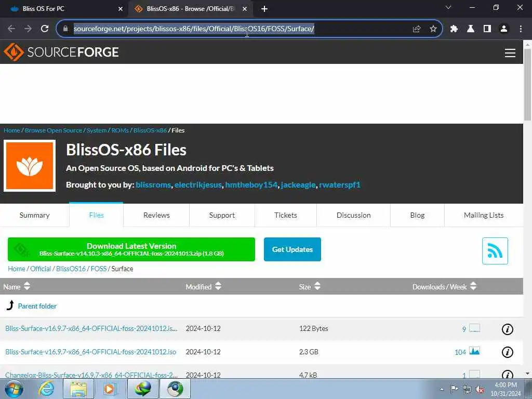Click the padlock site info icon

(65, 29)
